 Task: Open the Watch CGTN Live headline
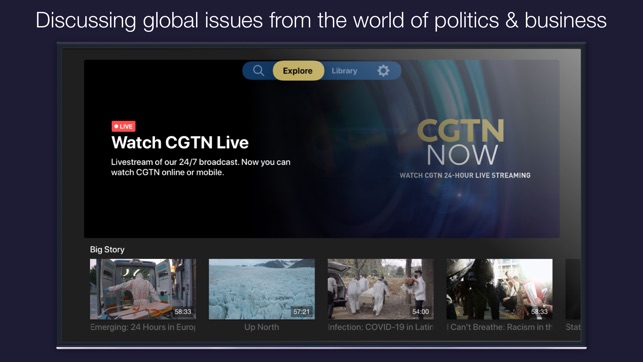[180, 143]
